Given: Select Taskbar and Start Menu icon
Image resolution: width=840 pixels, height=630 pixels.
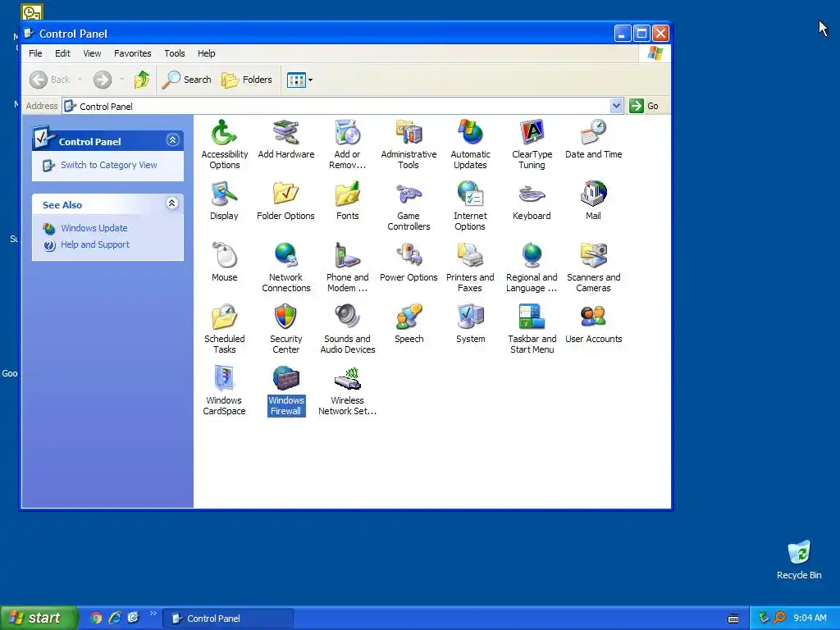Looking at the screenshot, I should (532, 317).
